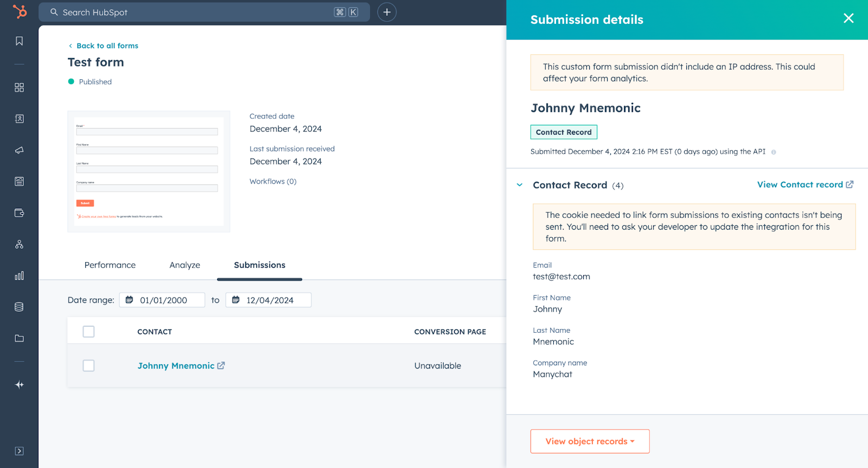This screenshot has width=868, height=468.
Task: Click the Test form preview thumbnail
Action: 149,172
